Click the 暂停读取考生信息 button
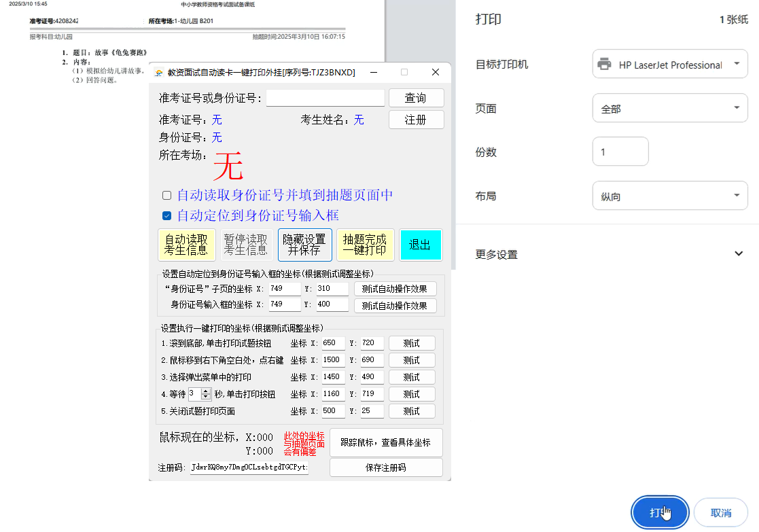 [x=246, y=245]
